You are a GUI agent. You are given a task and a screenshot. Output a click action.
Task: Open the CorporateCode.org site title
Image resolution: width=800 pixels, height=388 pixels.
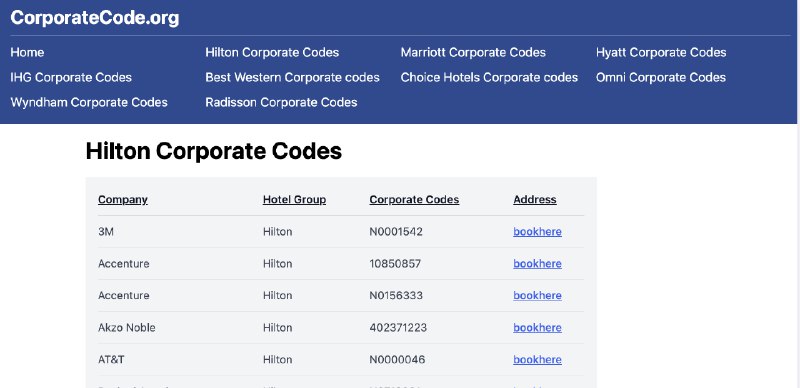[x=95, y=18]
